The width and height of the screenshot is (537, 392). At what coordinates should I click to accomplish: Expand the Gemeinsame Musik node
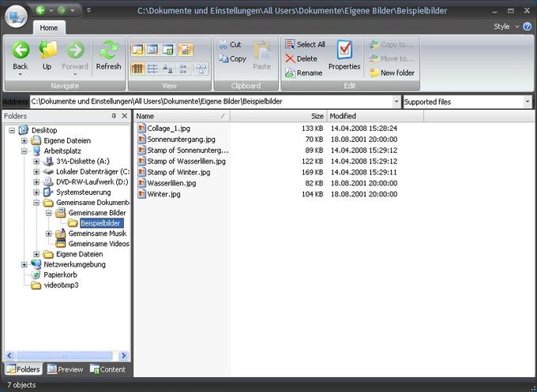(49, 233)
